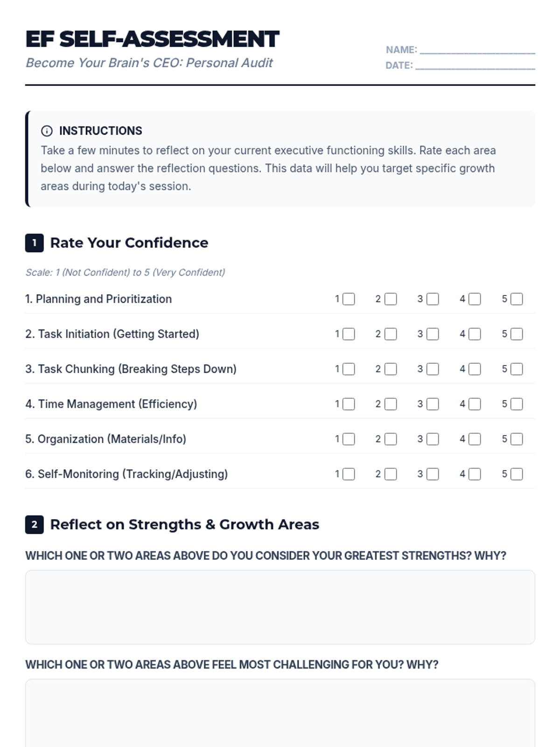Click the most challenging areas answer box
Image resolution: width=560 pixels, height=747 pixels.
[280, 713]
